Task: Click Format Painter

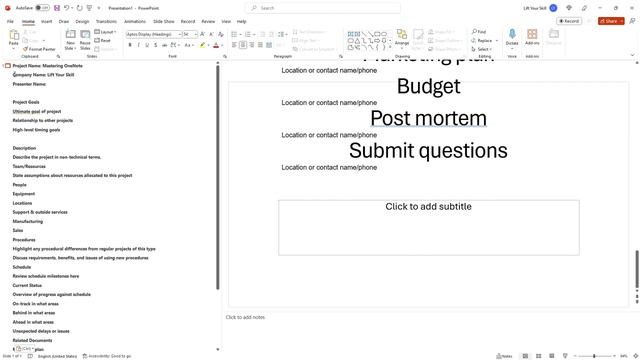Action: [39, 49]
